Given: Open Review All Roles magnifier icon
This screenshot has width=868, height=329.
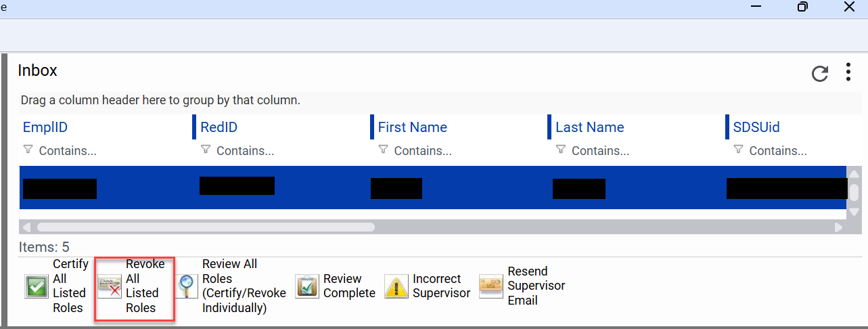Looking at the screenshot, I should tap(187, 286).
